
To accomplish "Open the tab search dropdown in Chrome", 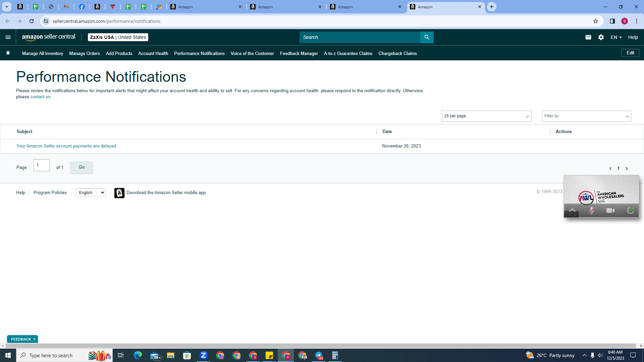I will (x=6, y=7).
